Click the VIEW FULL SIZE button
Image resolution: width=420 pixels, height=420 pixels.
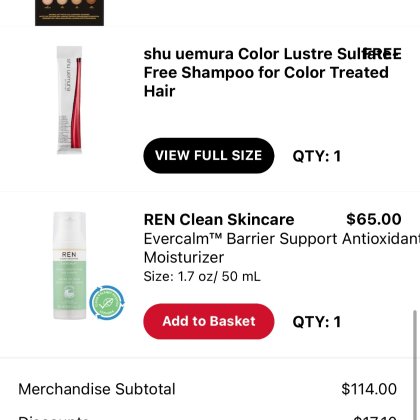[x=209, y=155]
